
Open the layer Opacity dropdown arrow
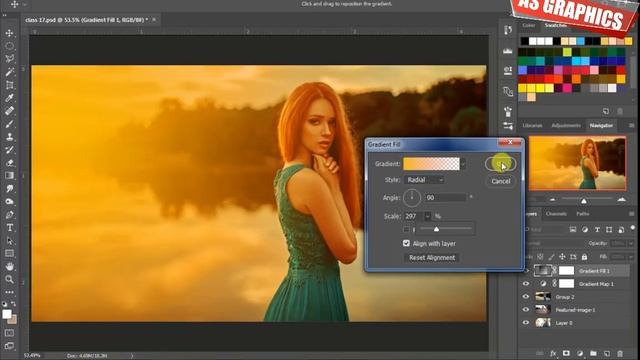pos(631,243)
